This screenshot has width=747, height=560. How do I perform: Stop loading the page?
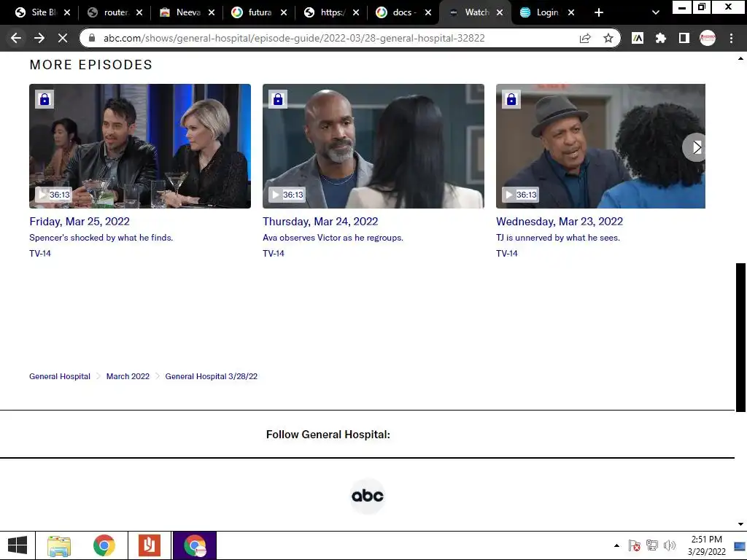[63, 38]
